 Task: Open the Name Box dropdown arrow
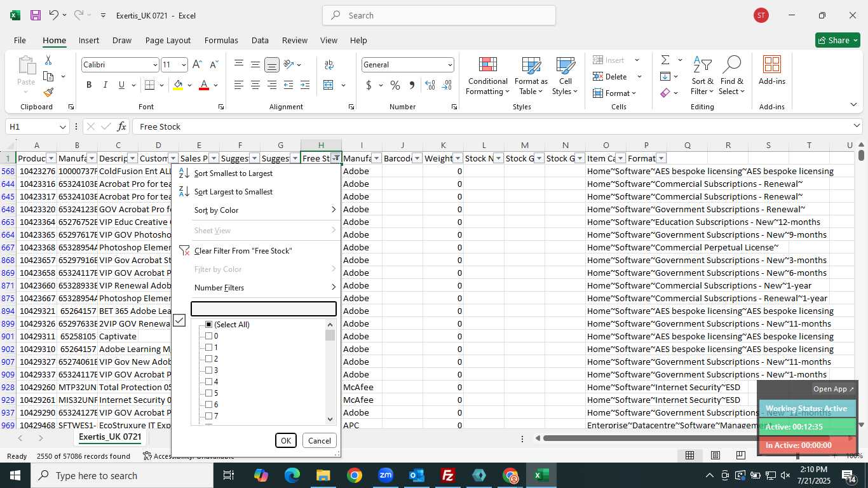point(62,126)
